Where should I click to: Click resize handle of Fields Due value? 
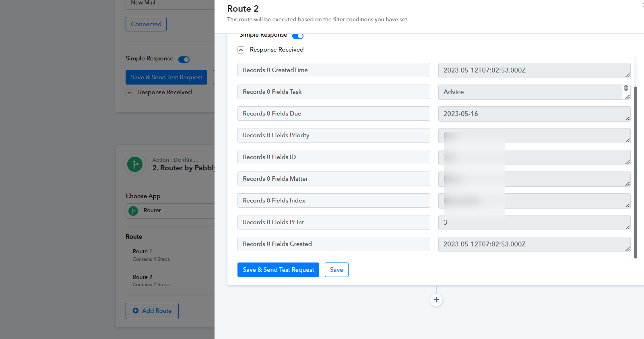[627, 119]
